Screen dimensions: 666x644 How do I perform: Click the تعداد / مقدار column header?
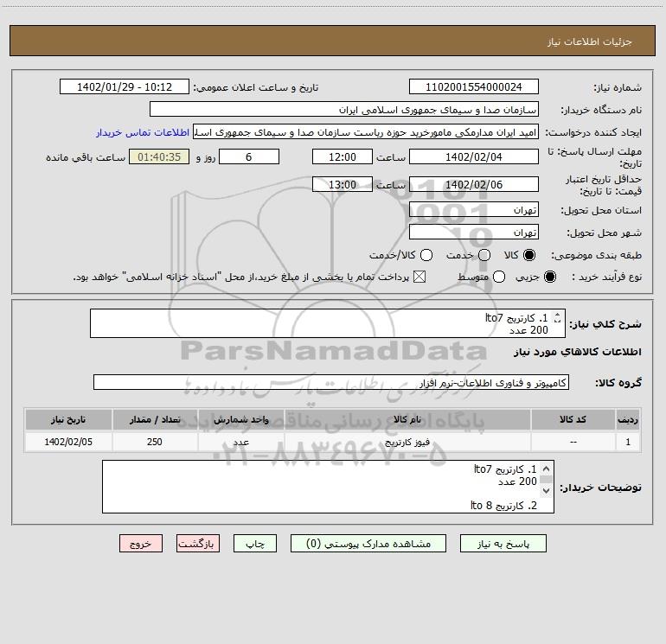(155, 419)
